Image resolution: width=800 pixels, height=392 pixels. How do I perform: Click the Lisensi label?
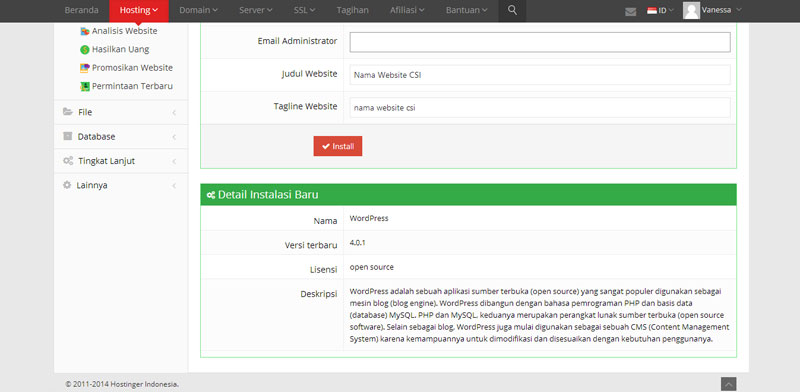(323, 270)
